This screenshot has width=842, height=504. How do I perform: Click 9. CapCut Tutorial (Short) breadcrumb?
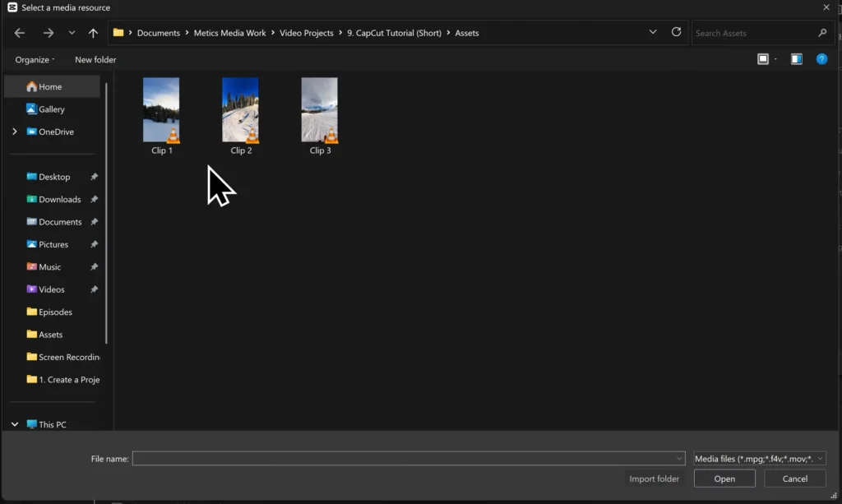pos(394,33)
